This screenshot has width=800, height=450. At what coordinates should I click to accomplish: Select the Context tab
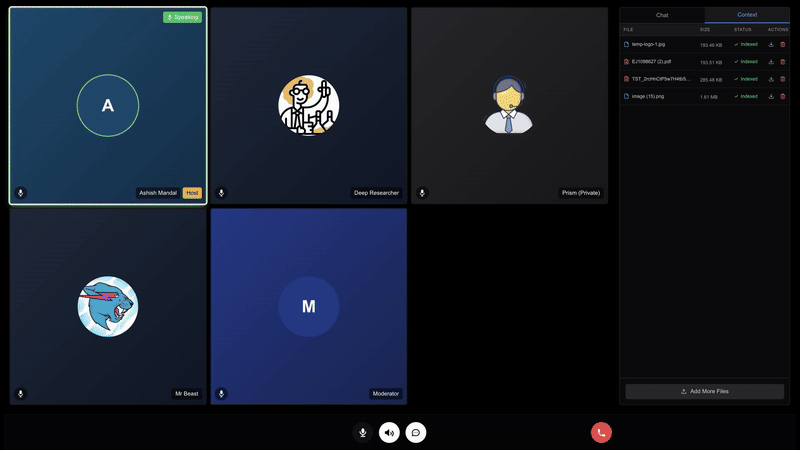click(747, 15)
